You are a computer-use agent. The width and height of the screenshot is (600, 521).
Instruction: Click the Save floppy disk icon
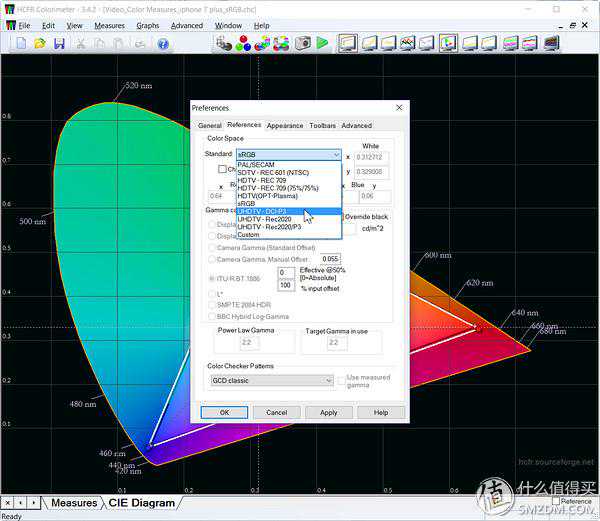(59, 43)
